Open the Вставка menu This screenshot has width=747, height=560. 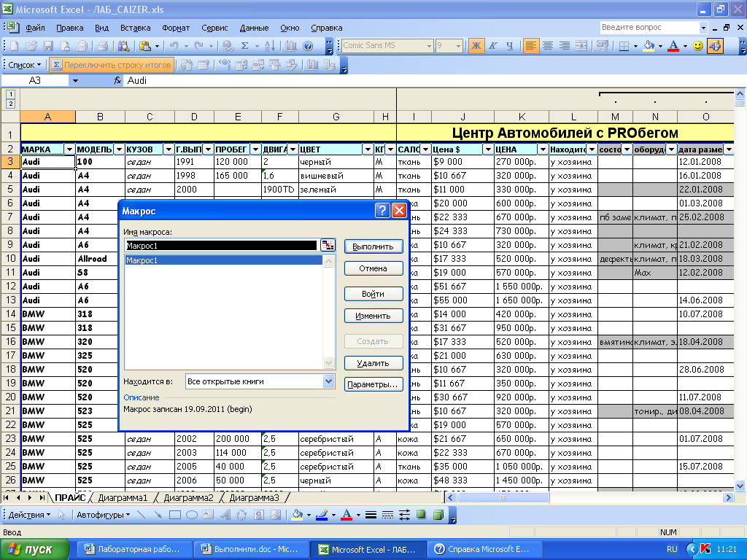(135, 28)
